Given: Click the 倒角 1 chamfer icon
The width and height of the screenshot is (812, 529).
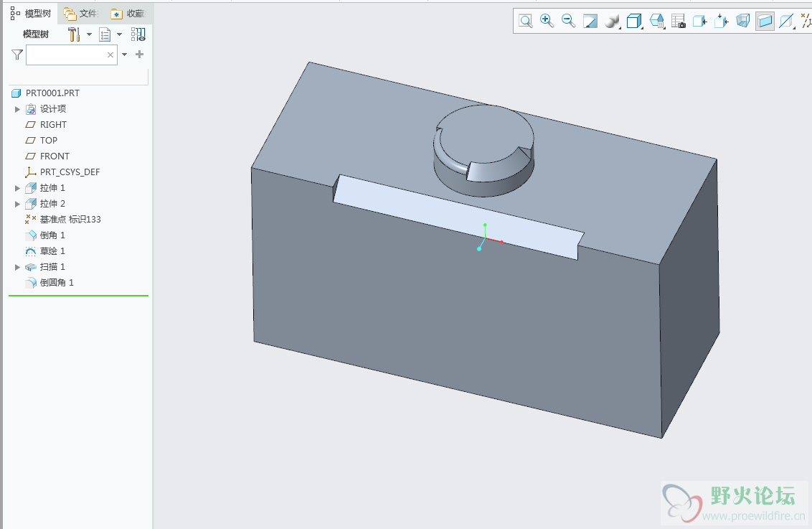Looking at the screenshot, I should (x=31, y=235).
